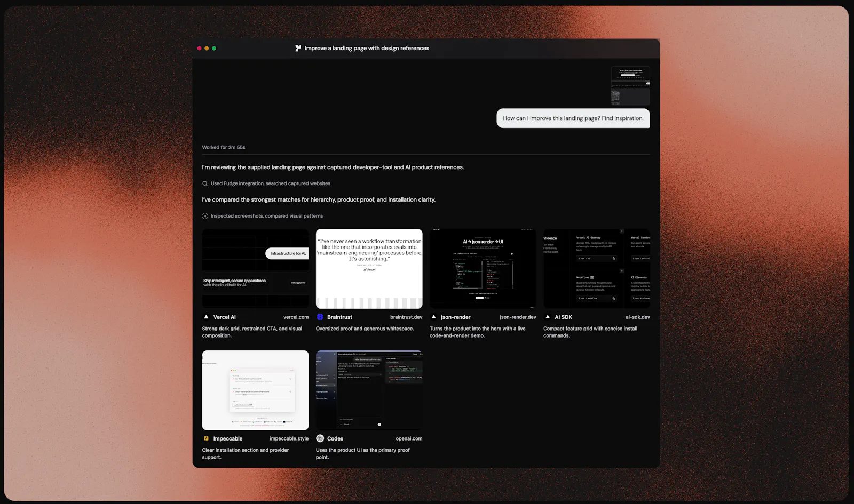Click the Compact feature grid description
Image resolution: width=854 pixels, height=504 pixels.
coord(590,332)
